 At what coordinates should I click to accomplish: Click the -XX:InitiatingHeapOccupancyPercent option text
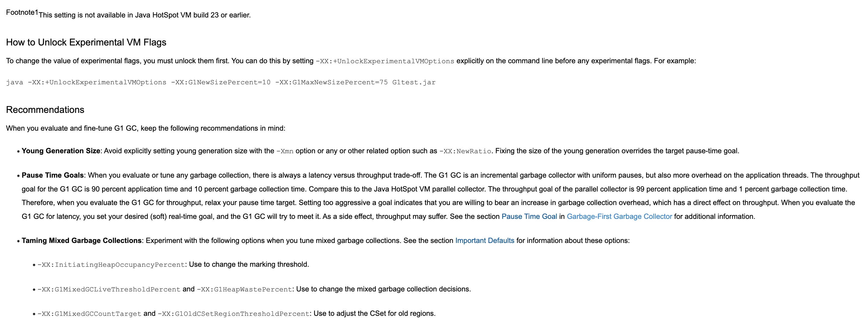[x=111, y=265]
